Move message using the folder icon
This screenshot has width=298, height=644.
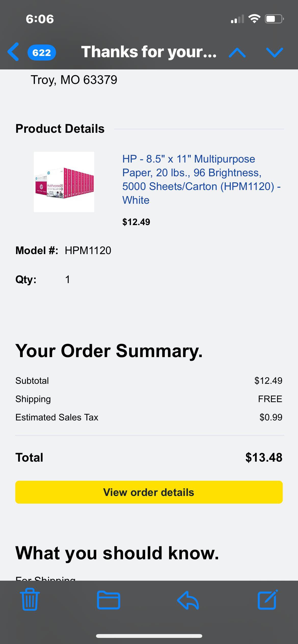click(109, 600)
